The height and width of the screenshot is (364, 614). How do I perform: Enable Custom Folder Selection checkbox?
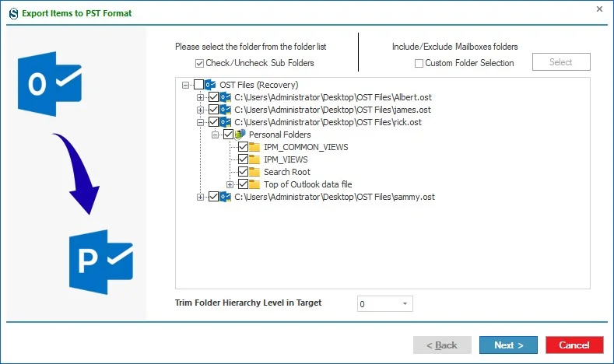click(x=419, y=63)
